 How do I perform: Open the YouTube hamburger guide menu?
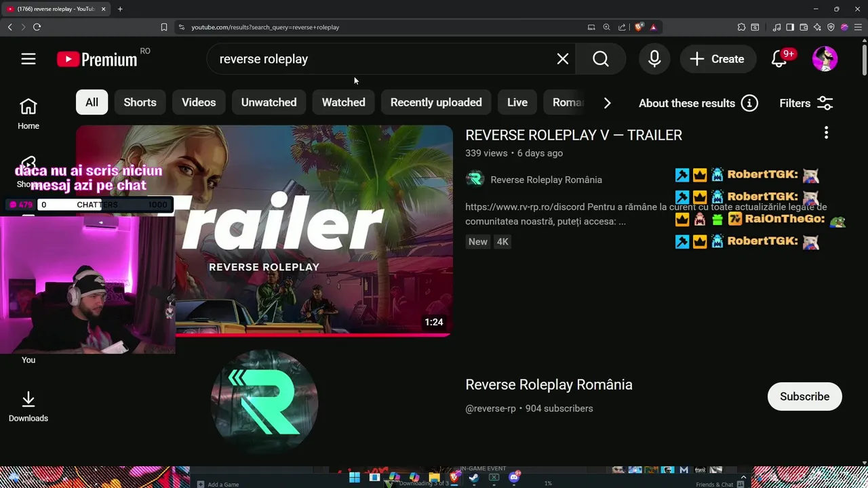tap(28, 59)
